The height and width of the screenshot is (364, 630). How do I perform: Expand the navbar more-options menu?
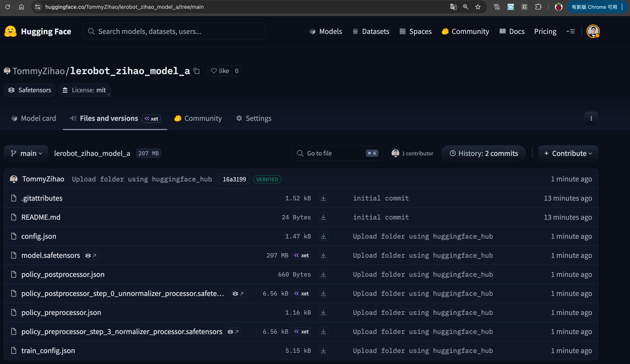pos(571,31)
